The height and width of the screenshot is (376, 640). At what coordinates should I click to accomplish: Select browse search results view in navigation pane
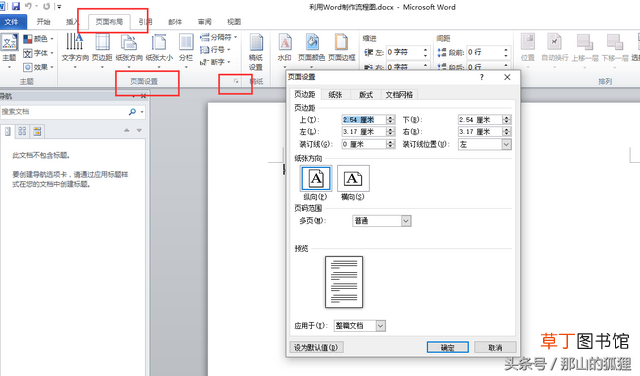[x=37, y=131]
